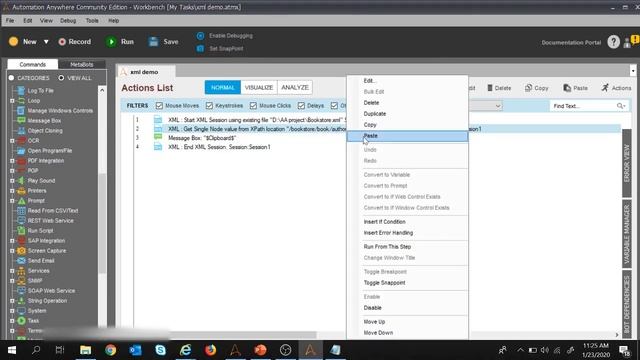Open the Debug menu
The height and width of the screenshot is (360, 640).
click(x=68, y=20)
